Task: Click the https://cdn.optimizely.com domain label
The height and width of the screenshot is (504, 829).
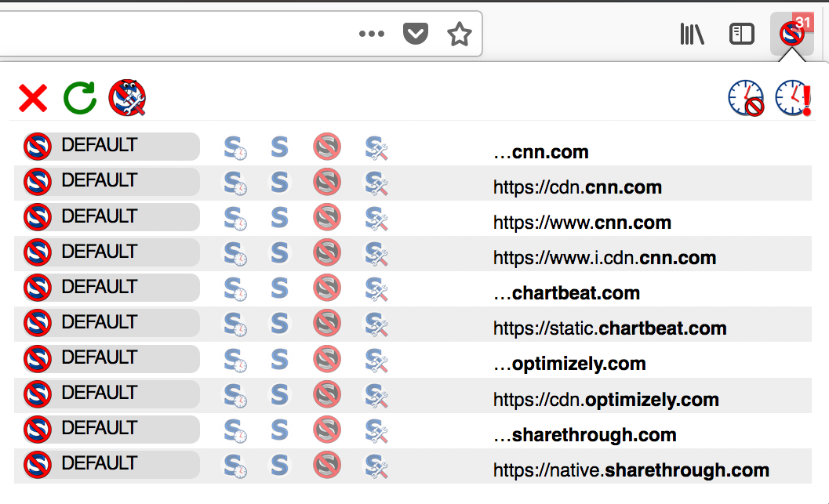Action: 606,400
